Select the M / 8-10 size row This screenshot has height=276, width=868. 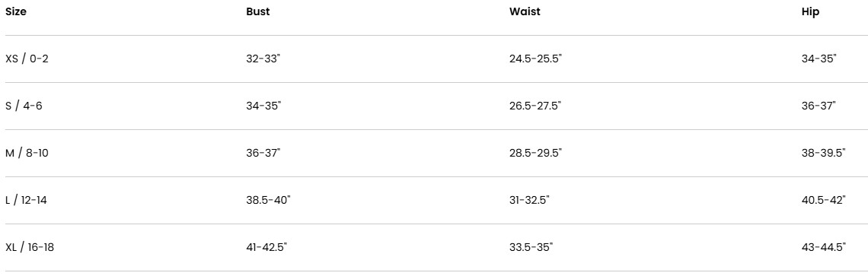point(434,154)
